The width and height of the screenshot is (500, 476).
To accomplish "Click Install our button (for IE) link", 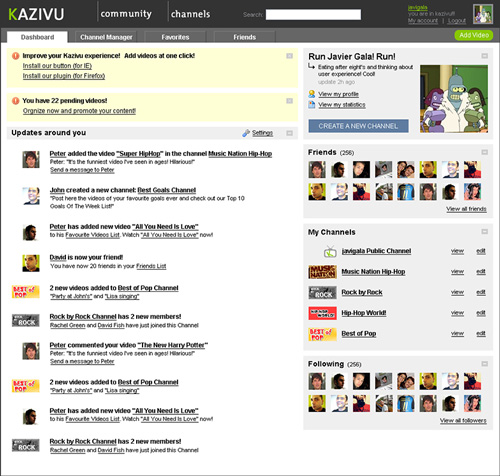I will (57, 66).
